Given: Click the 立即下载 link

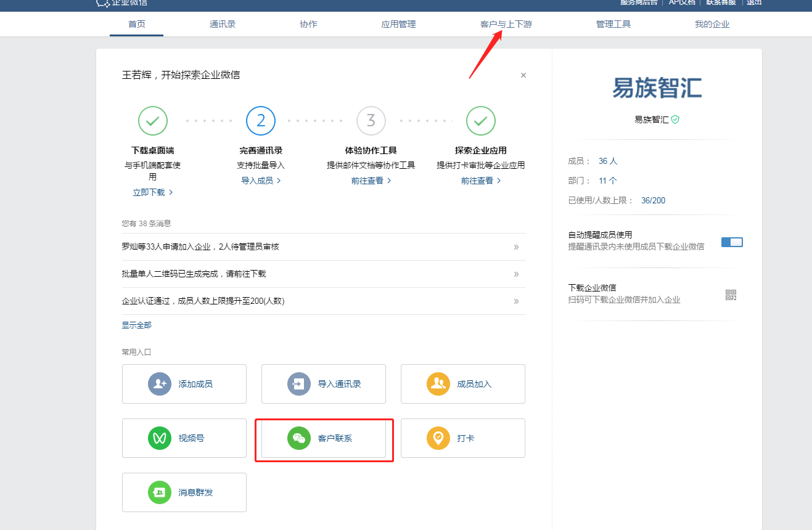Looking at the screenshot, I should pyautogui.click(x=153, y=192).
